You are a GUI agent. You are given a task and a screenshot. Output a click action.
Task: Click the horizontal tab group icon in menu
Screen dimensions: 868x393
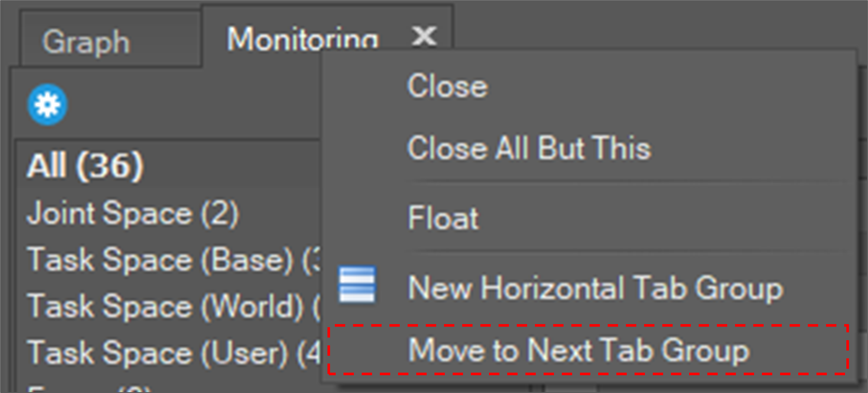(x=357, y=285)
